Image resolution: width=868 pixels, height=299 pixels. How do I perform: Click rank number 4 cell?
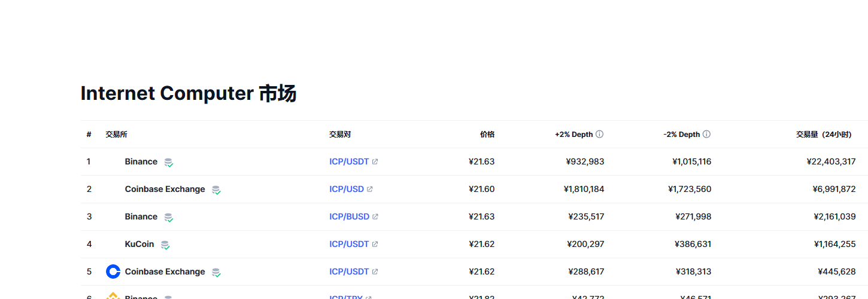(89, 244)
